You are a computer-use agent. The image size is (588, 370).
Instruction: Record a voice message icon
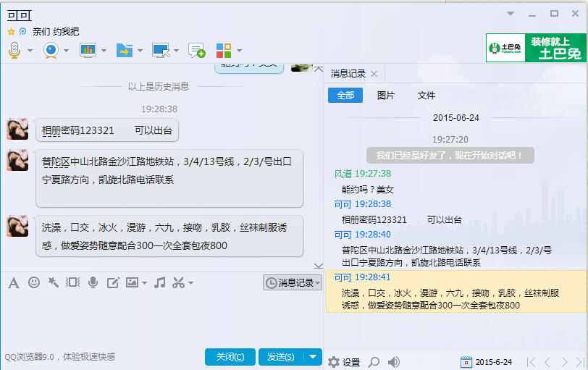(x=93, y=282)
